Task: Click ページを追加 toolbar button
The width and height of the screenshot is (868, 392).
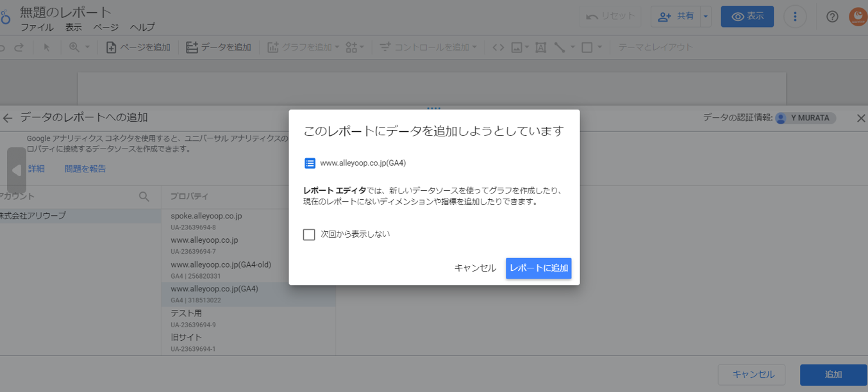Action: (138, 47)
